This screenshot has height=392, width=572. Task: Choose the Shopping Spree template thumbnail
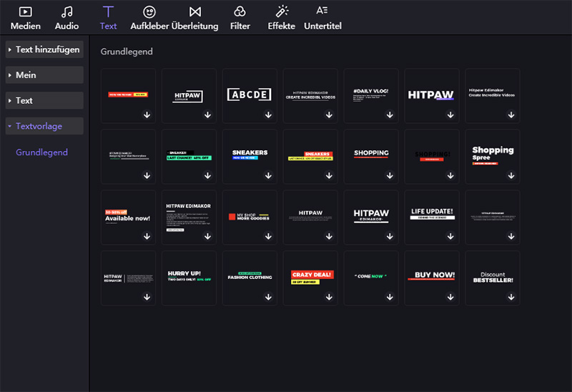(x=493, y=156)
